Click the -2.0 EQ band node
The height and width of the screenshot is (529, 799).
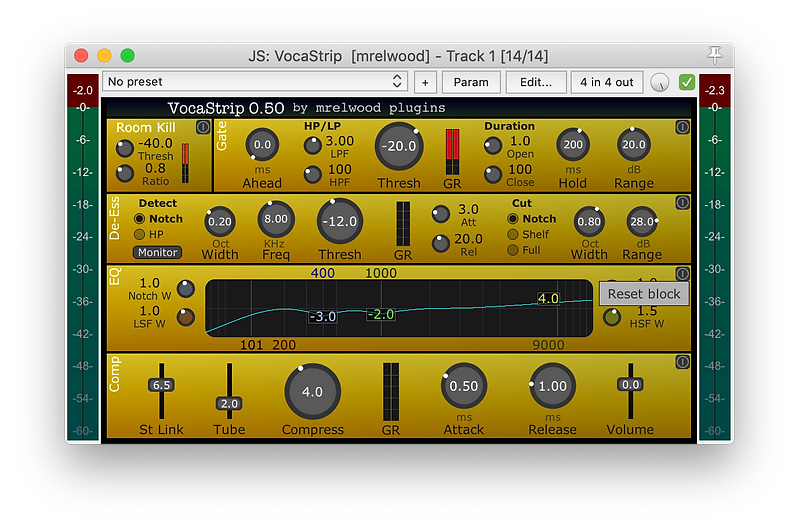pyautogui.click(x=381, y=314)
